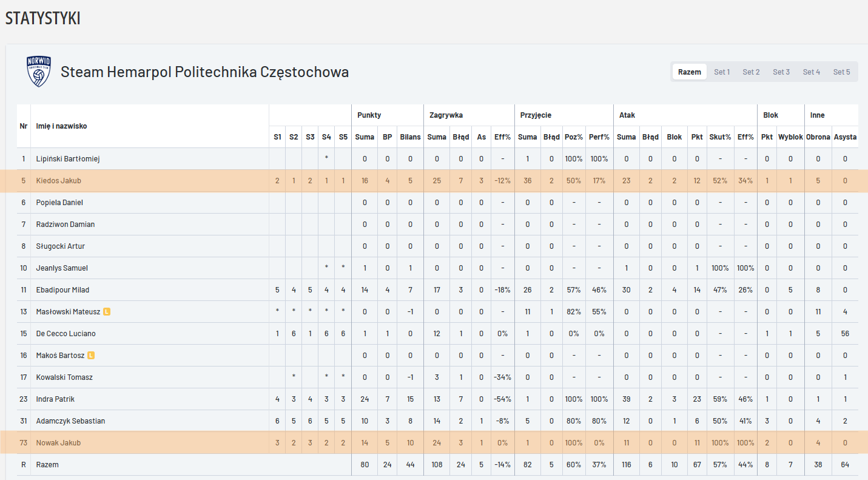Click player name De Cecco Luciano

(x=66, y=334)
